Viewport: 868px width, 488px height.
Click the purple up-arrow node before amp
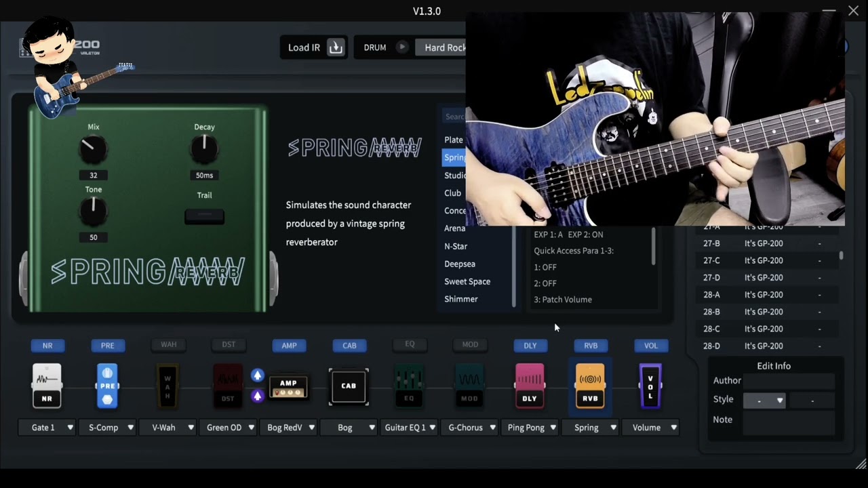257,396
